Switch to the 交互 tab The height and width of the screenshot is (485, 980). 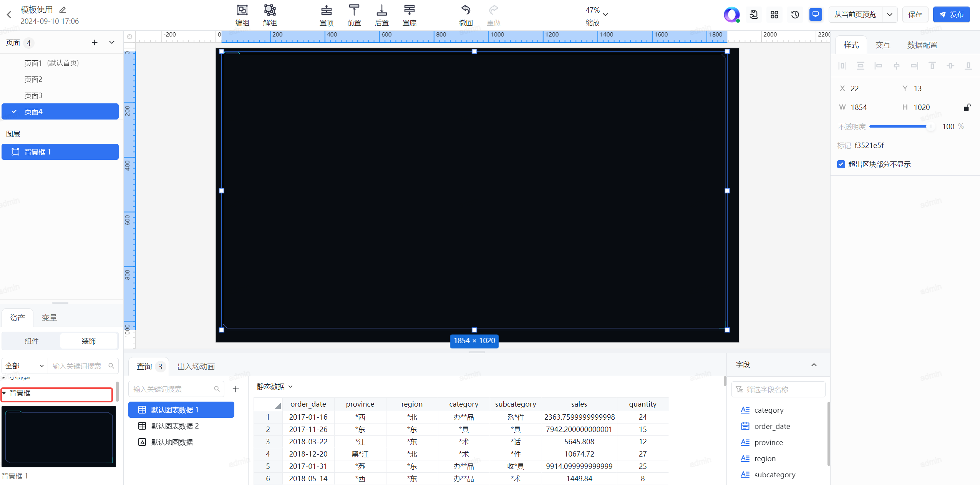point(882,45)
